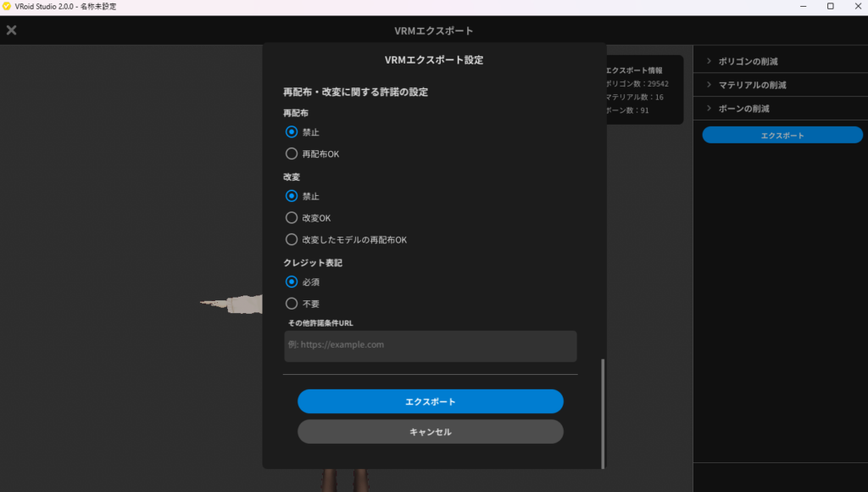Click the キャンセル button
The width and height of the screenshot is (868, 492).
(431, 432)
